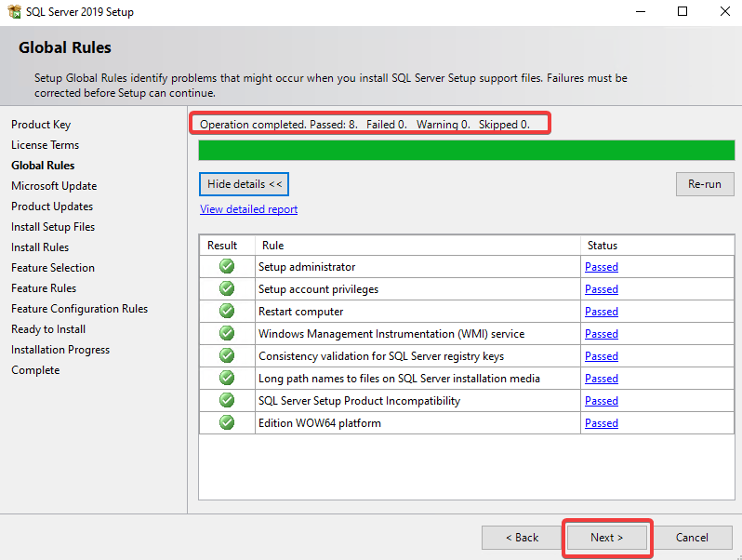Select Ready to Install step in sidebar
Viewport: 742px width, 560px height.
point(48,329)
